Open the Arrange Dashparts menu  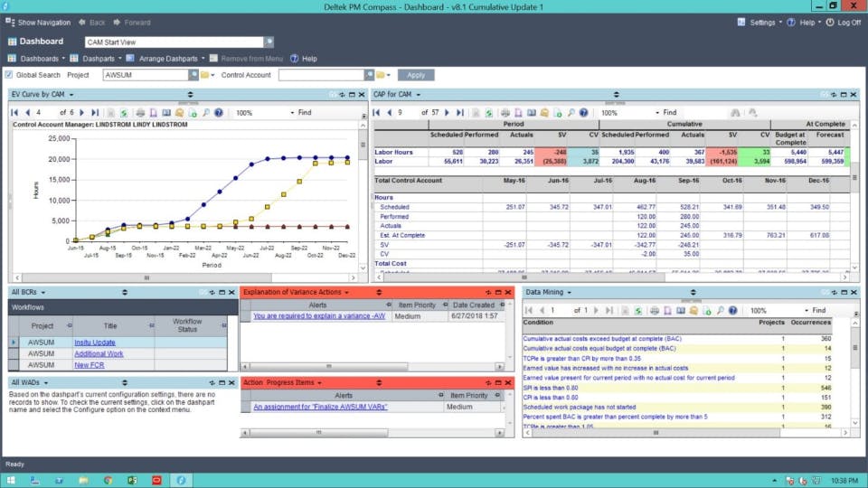[x=168, y=58]
